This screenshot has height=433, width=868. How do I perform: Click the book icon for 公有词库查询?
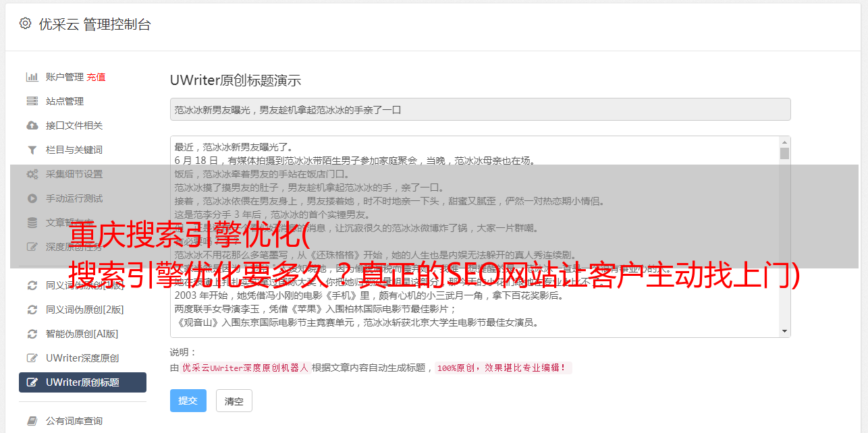click(x=32, y=421)
